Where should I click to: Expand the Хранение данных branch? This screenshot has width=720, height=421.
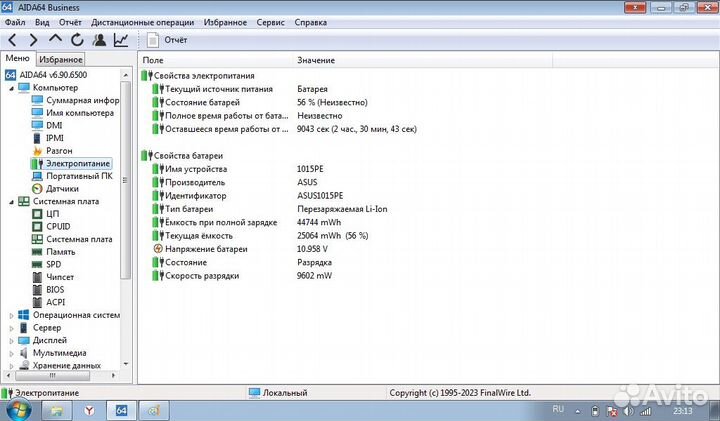tap(11, 366)
